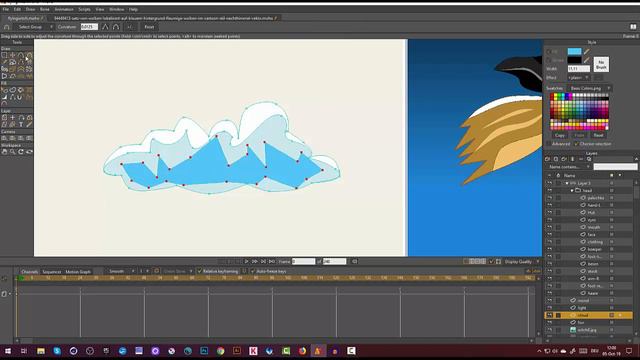Toggle visibility of the hand-L layer

click(549, 205)
